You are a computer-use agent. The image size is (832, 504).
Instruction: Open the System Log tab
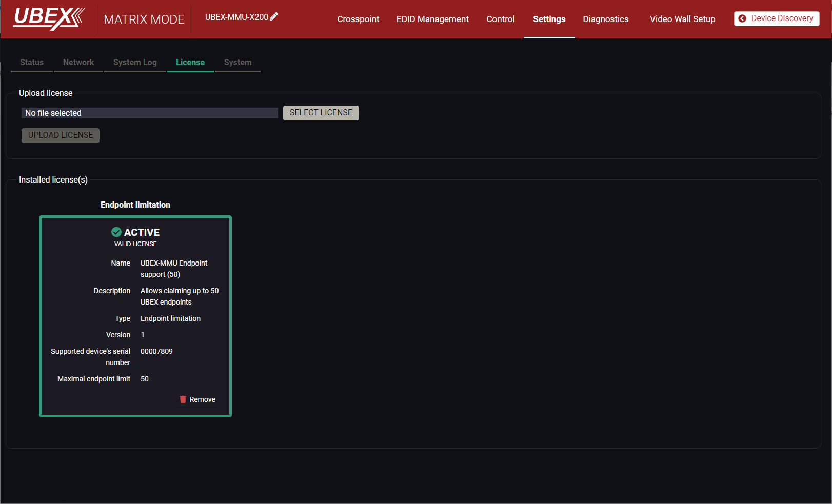click(x=135, y=62)
